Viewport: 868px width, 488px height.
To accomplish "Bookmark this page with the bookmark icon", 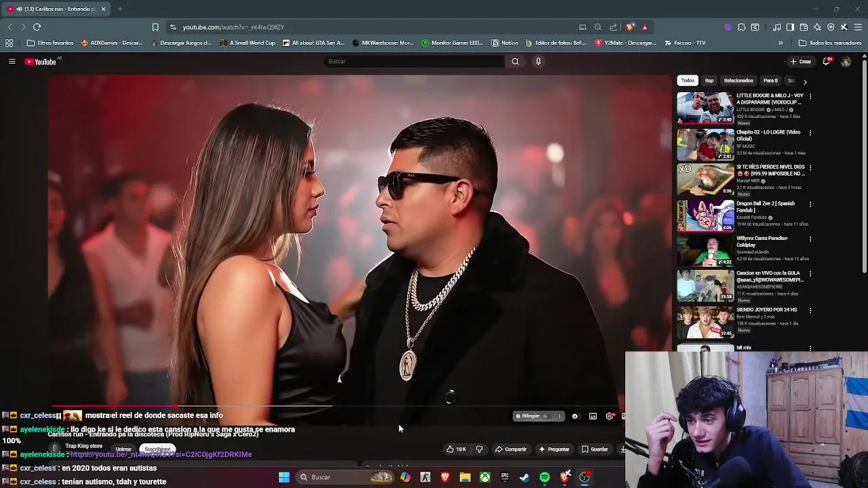I will pyautogui.click(x=155, y=27).
